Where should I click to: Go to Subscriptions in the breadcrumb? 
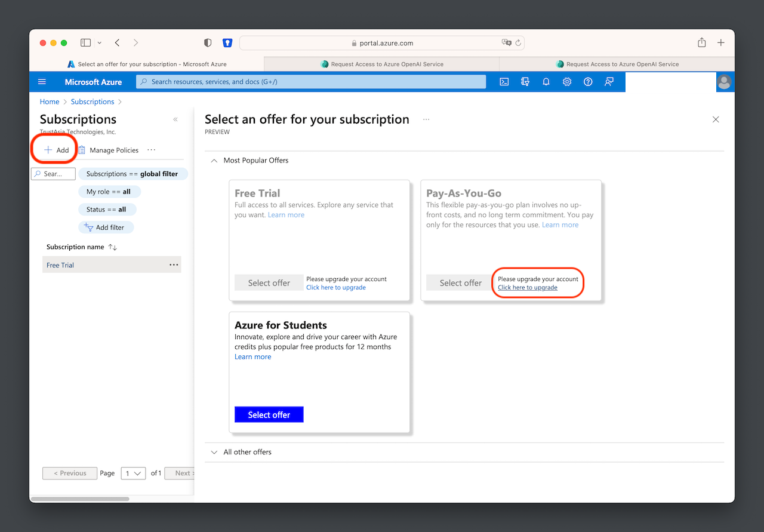click(x=93, y=102)
